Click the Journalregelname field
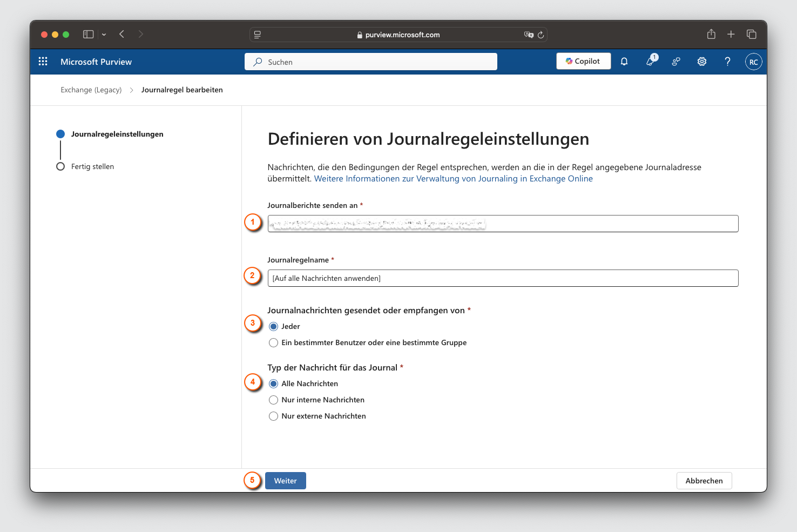797x532 pixels. (x=503, y=278)
